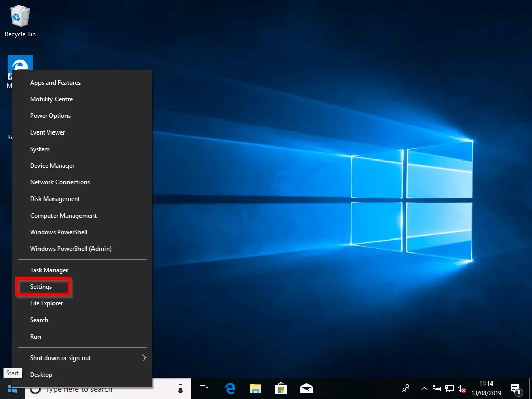Viewport: 532px width, 399px height.
Task: Expand hidden icons in the system tray
Action: click(x=424, y=388)
